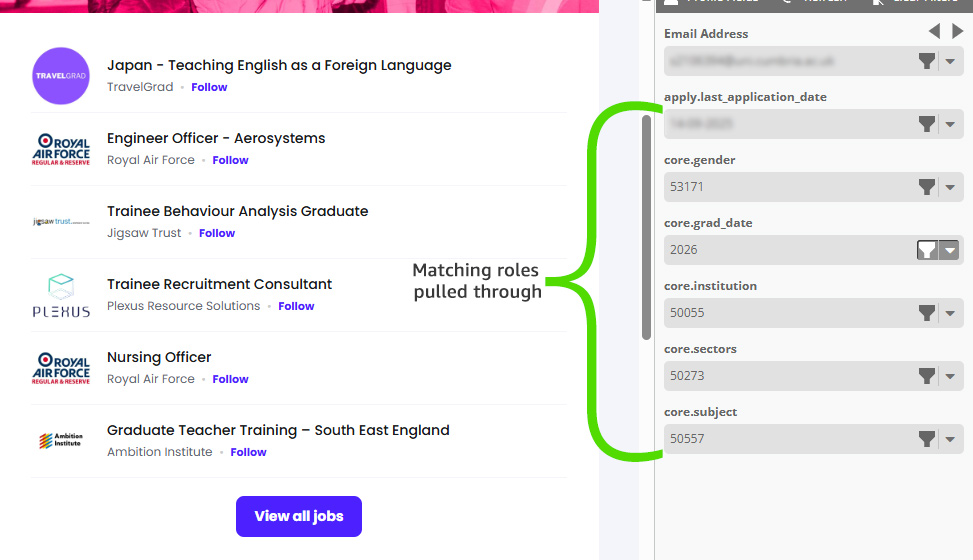Image resolution: width=973 pixels, height=560 pixels.
Task: Click the filter icon for core.institution
Action: 927,313
